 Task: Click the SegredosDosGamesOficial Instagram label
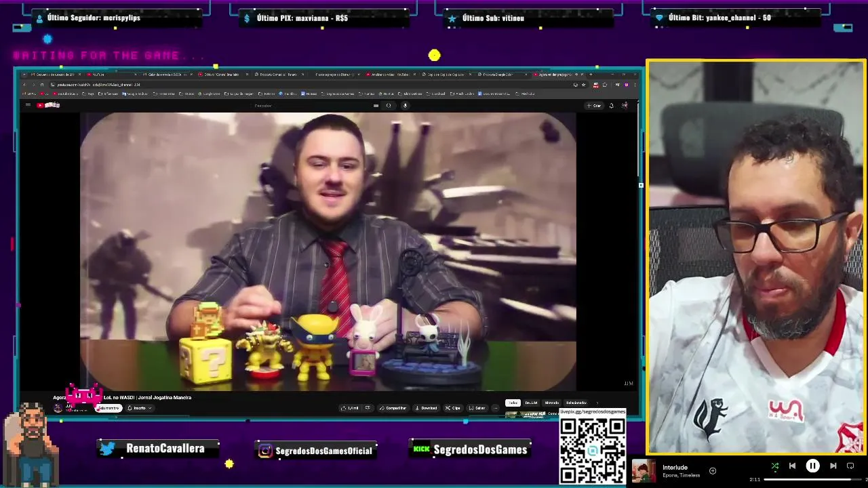coord(324,450)
